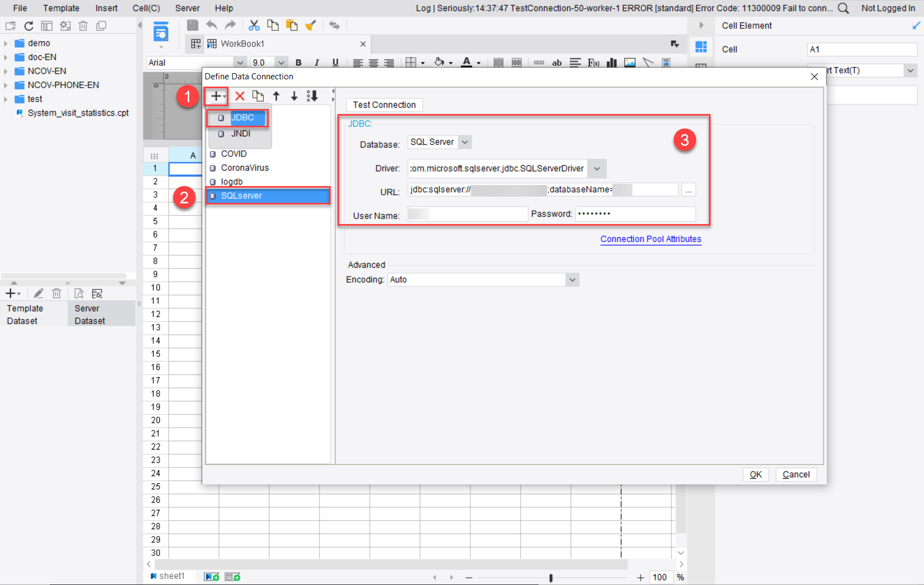Open Connection Pool Attributes link
Screen dimensions: 924x585
pos(651,239)
